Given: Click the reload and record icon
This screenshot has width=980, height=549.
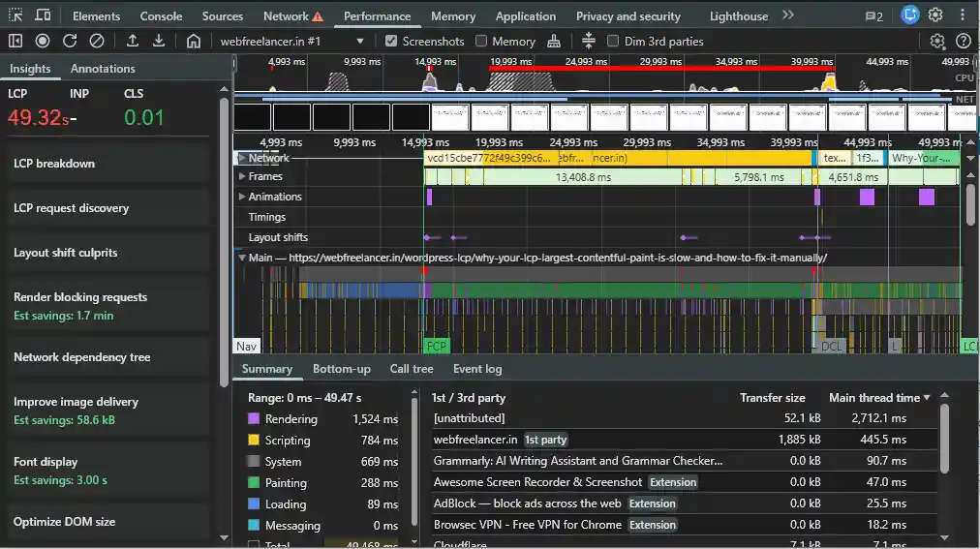Looking at the screenshot, I should [70, 41].
